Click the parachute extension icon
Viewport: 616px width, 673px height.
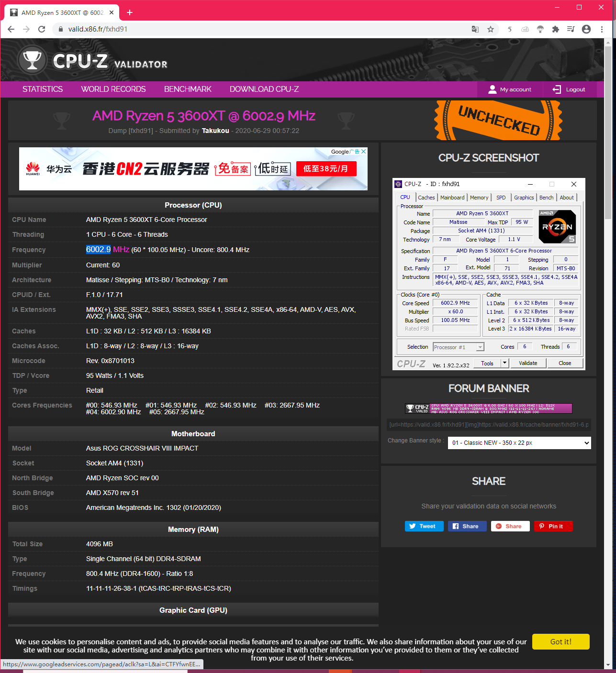pos(540,29)
